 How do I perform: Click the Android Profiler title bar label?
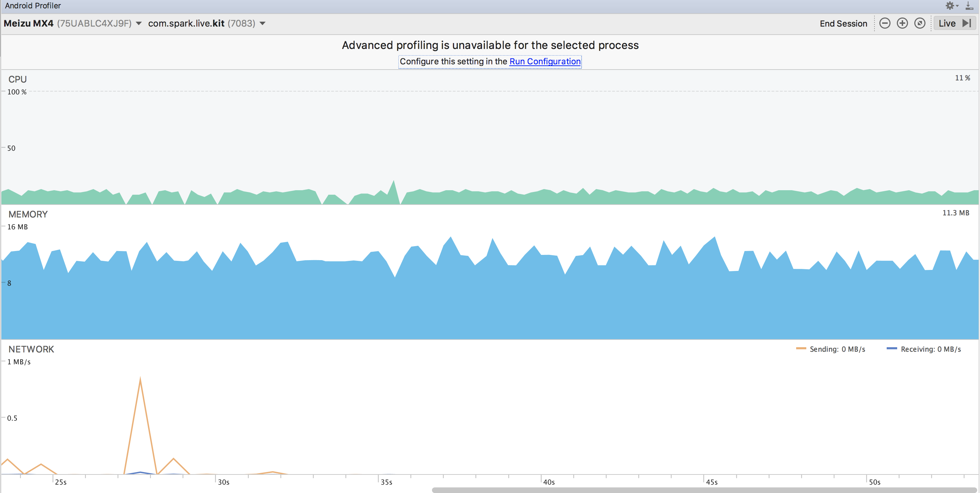pyautogui.click(x=33, y=6)
